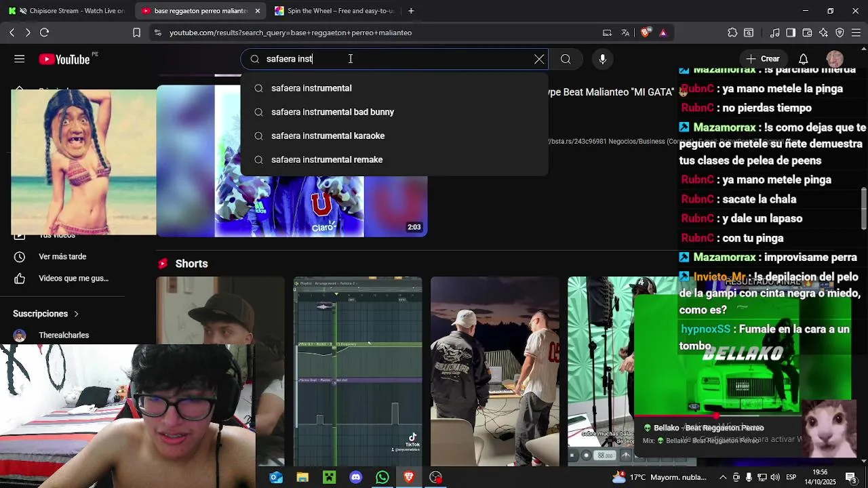Bookmark this page

[x=136, y=33]
